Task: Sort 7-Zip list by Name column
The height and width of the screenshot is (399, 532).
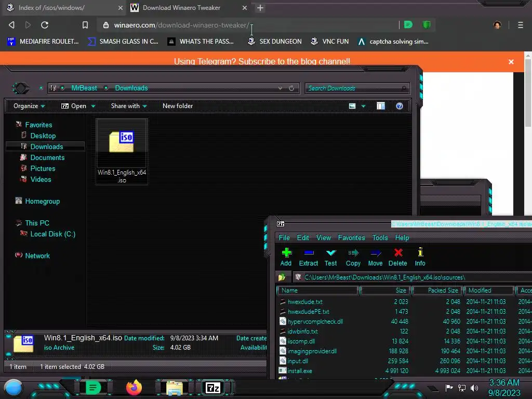Action: (x=318, y=290)
